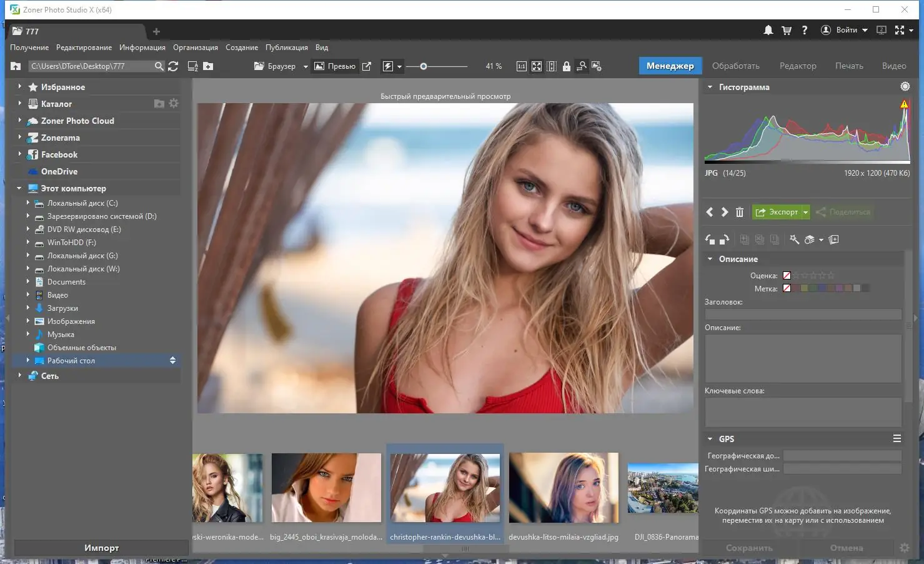The image size is (924, 564).
Task: Collapse the Гистограмма panel
Action: pos(710,88)
